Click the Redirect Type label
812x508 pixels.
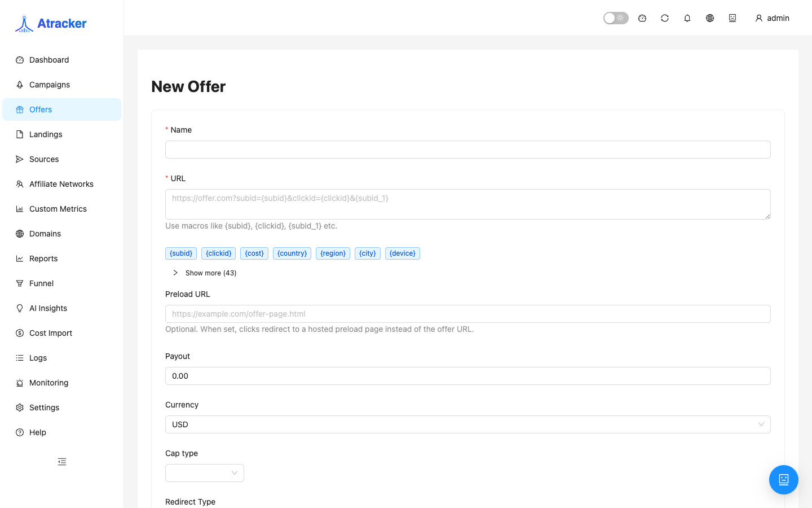coord(191,502)
